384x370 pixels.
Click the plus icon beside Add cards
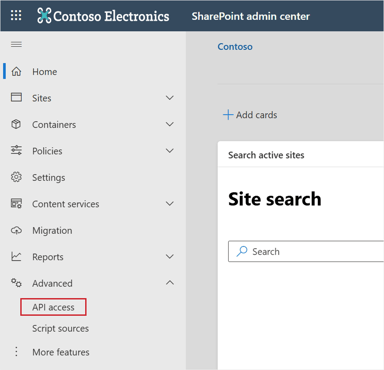tap(228, 115)
